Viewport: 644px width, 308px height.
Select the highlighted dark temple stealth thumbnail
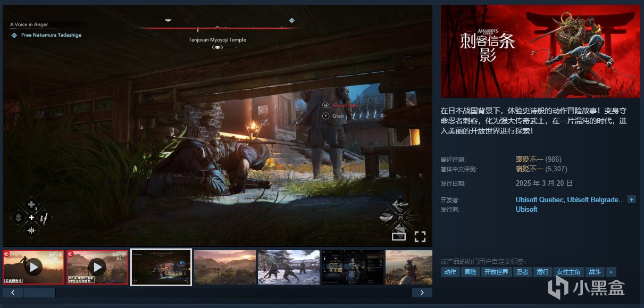(x=161, y=267)
